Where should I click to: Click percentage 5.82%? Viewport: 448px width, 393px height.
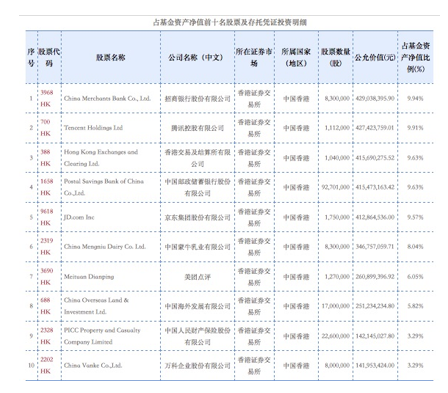tap(415, 306)
